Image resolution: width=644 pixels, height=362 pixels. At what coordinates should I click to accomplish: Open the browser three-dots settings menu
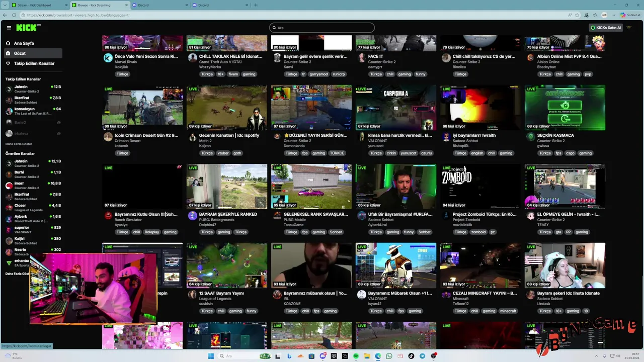tap(613, 15)
